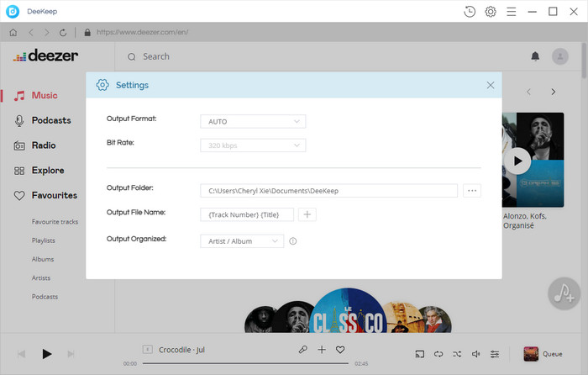This screenshot has height=375, width=588.
Task: Show Output Organized info tooltip icon
Action: (x=293, y=241)
